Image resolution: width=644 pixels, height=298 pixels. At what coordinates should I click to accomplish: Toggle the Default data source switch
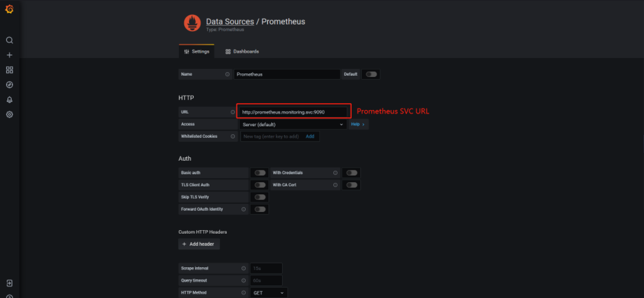click(x=371, y=74)
